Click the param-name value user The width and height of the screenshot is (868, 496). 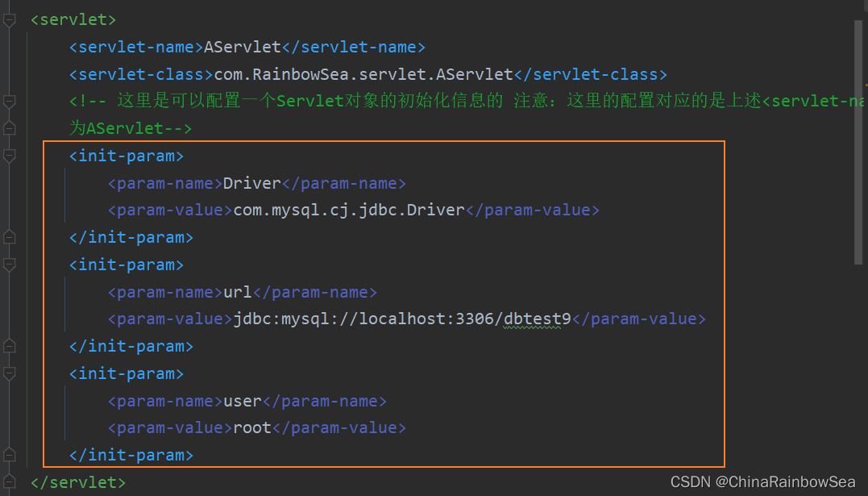point(243,401)
